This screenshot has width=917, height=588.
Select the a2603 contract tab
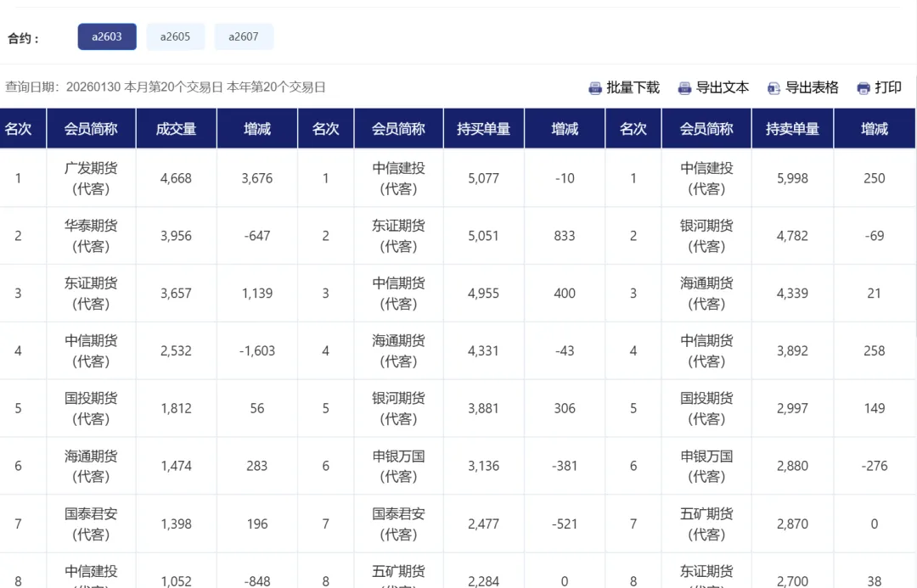[107, 36]
